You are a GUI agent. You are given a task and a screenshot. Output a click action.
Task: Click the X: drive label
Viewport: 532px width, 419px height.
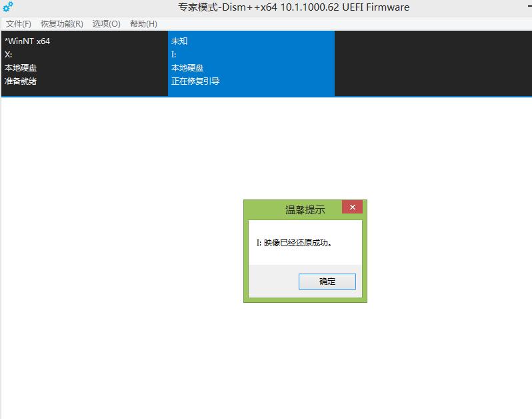tap(8, 55)
